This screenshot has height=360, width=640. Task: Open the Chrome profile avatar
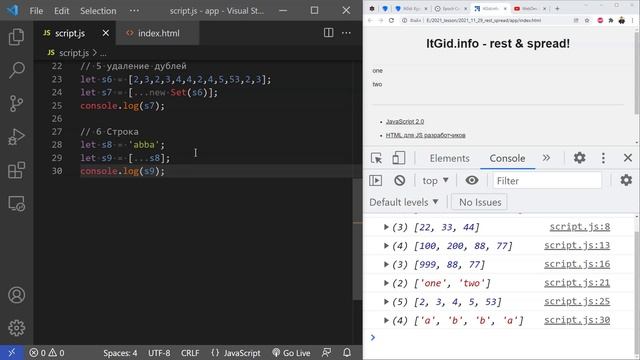pyautogui.click(x=622, y=20)
